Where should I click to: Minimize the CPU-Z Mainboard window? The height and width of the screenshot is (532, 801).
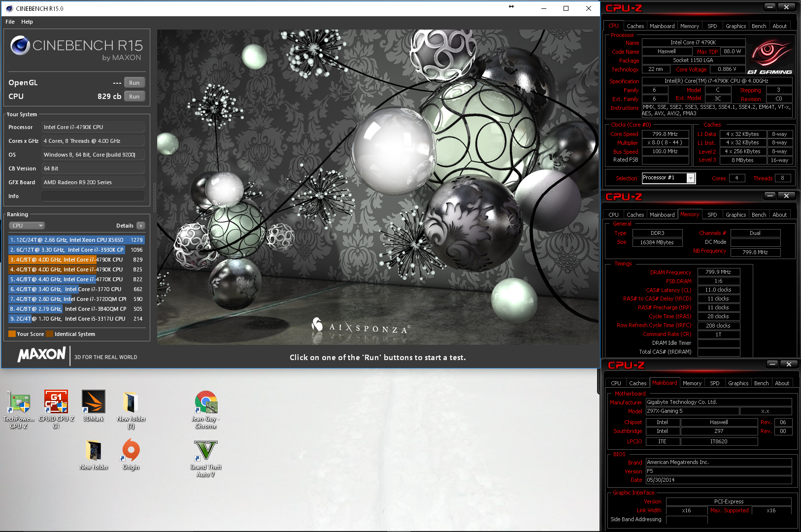click(772, 364)
